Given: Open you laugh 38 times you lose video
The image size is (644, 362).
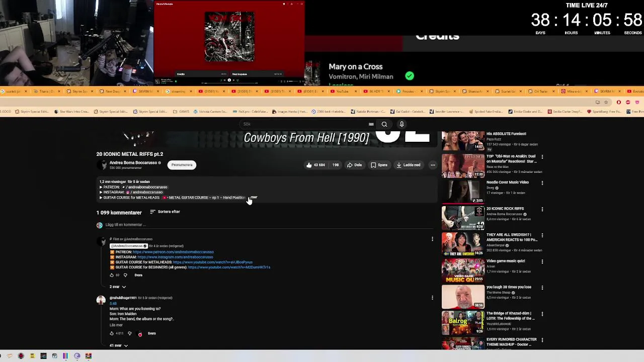Looking at the screenshot, I should pos(463,297).
